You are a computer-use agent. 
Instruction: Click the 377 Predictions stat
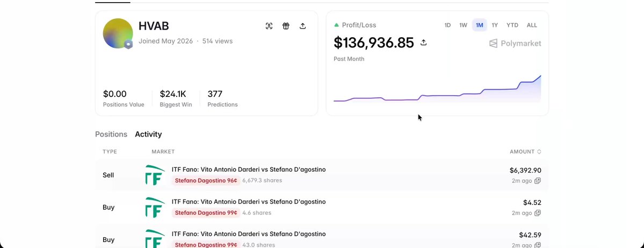222,98
